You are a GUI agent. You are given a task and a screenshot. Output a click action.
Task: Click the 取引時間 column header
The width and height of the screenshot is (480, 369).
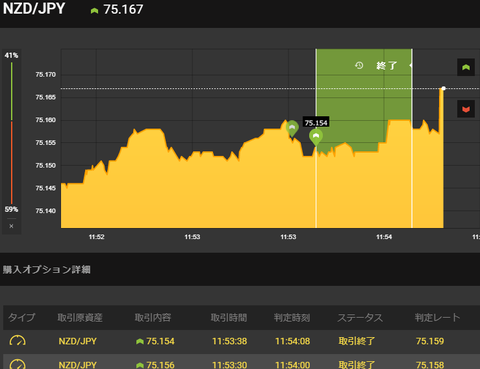tap(229, 317)
